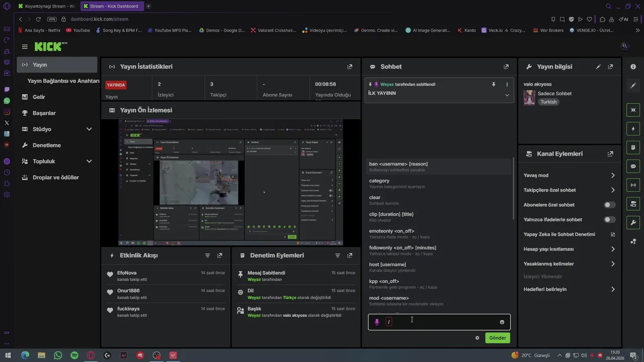Open the hamburger menu beside the Kick logo
The image size is (644, 362).
click(x=25, y=47)
